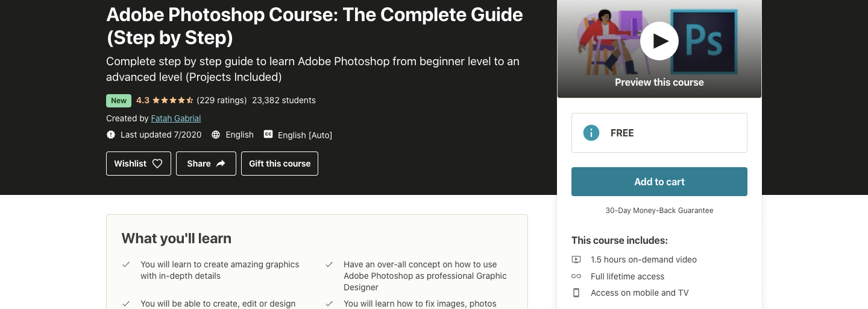
Task: Add course to Wishlist
Action: (x=139, y=164)
